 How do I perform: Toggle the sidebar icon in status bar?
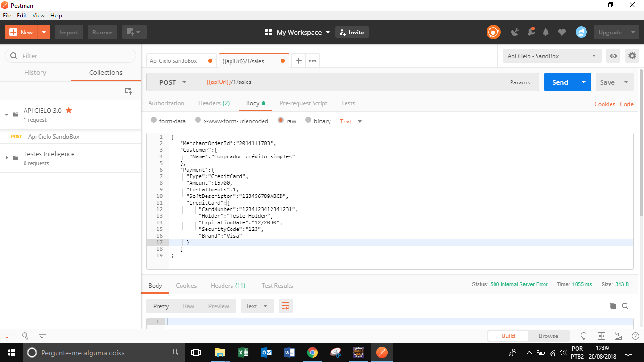(8, 336)
